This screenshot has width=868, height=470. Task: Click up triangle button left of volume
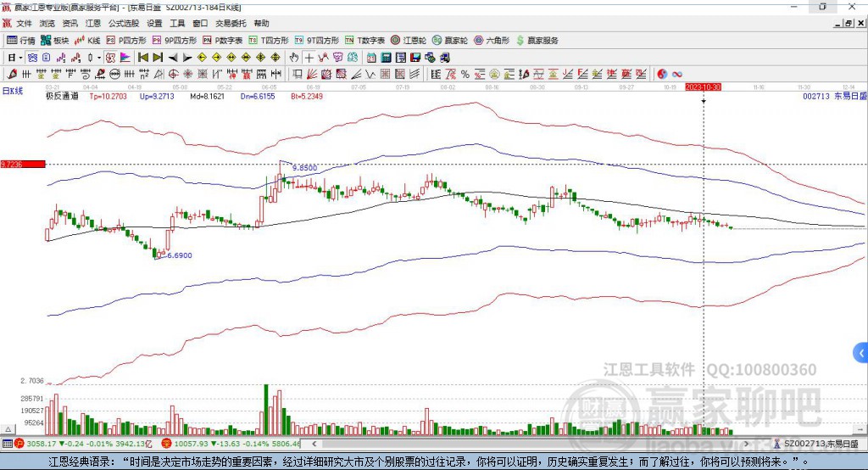click(x=8, y=429)
